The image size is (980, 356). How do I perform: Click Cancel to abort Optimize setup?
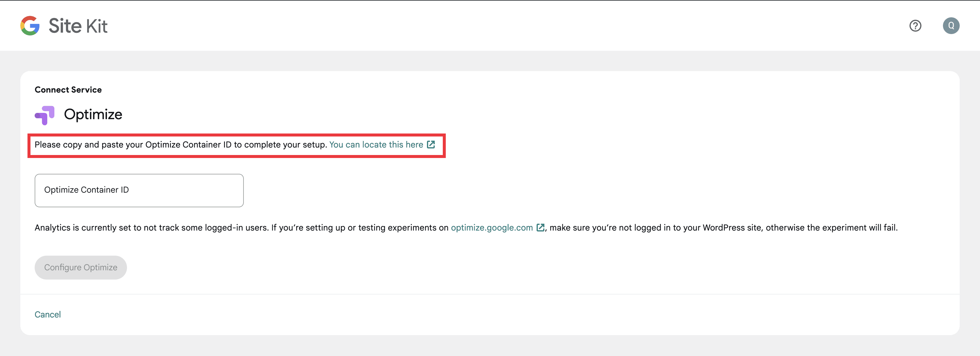pos(48,314)
